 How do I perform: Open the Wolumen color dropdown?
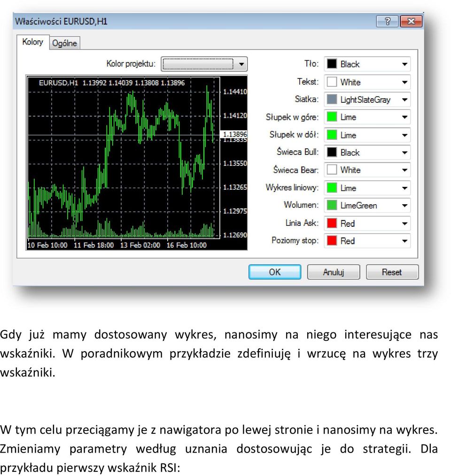click(x=367, y=206)
